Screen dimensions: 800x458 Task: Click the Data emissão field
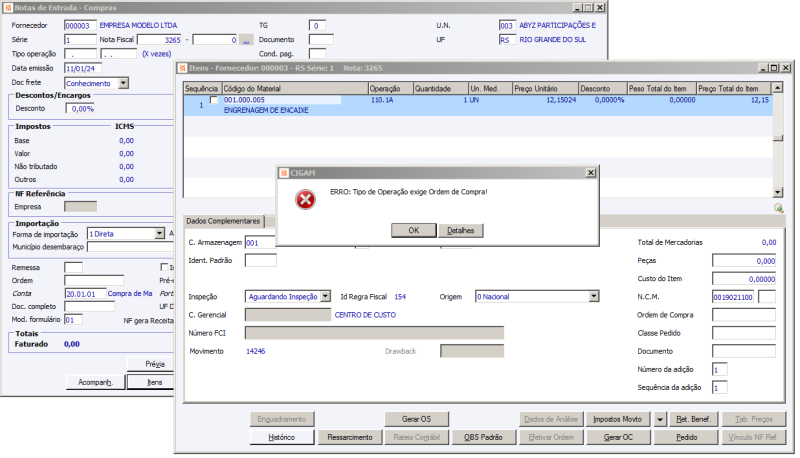coord(83,68)
